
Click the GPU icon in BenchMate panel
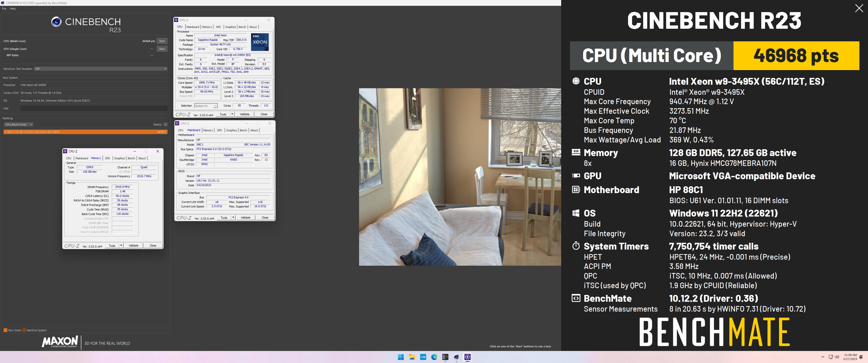coord(576,175)
